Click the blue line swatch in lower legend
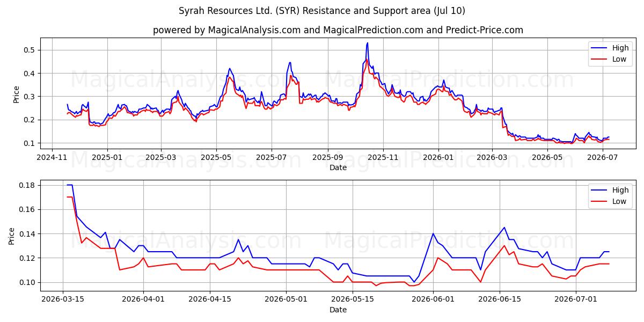 click(x=600, y=191)
